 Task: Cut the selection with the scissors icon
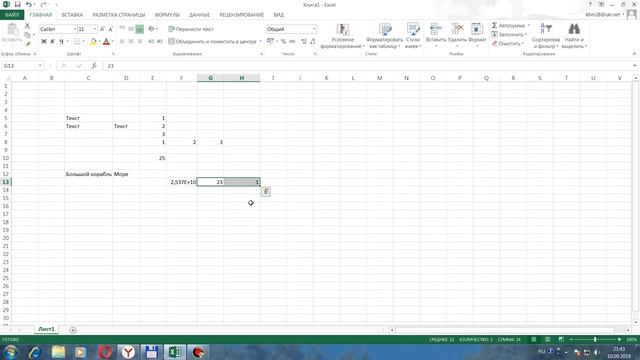click(x=27, y=26)
